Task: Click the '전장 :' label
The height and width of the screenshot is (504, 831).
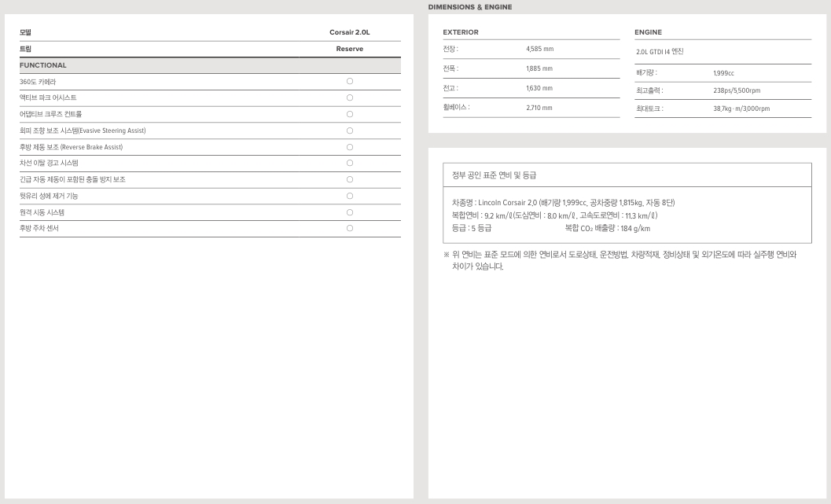Action: 450,49
